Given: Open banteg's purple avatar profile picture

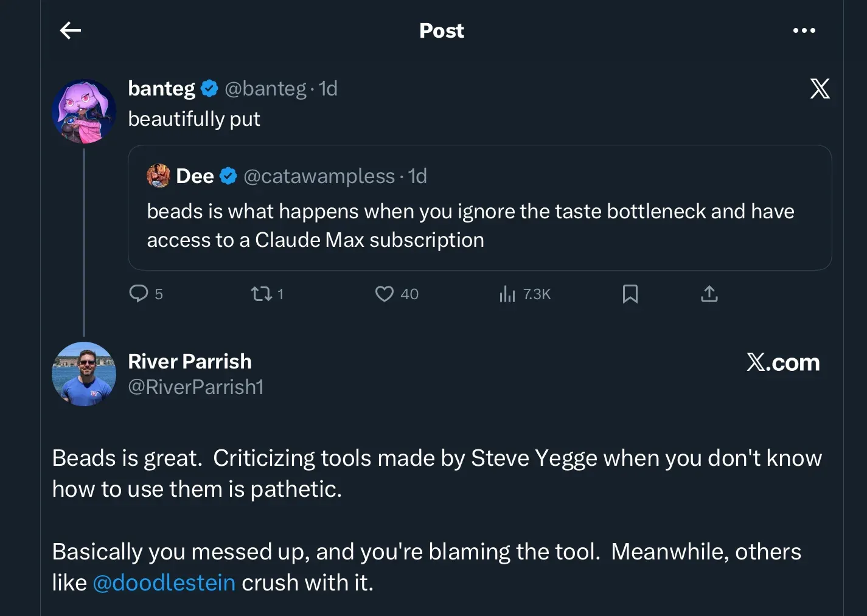Looking at the screenshot, I should [84, 112].
